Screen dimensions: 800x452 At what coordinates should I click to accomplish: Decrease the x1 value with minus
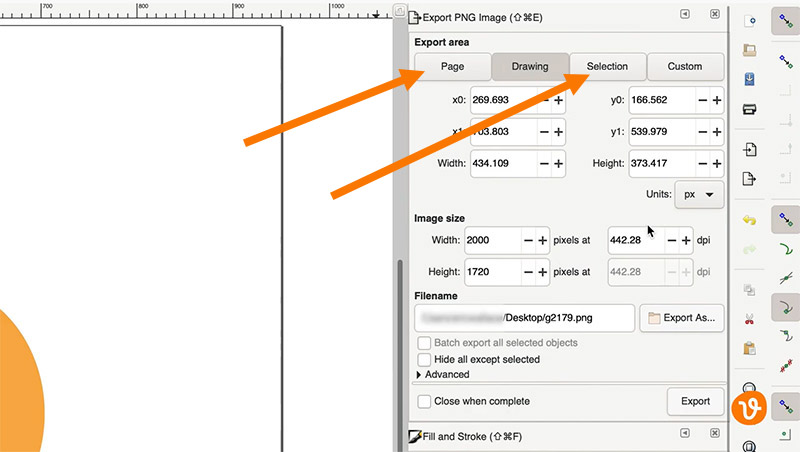point(544,132)
